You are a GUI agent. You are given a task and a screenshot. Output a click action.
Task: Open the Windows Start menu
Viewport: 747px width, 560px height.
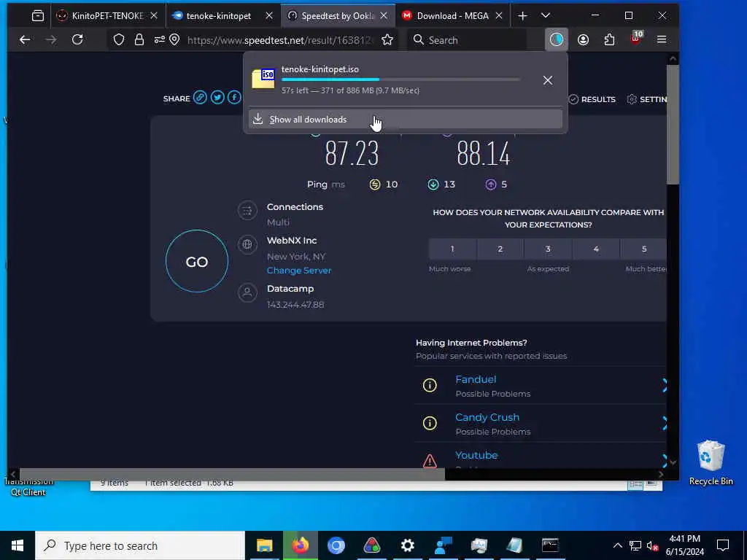point(18,545)
